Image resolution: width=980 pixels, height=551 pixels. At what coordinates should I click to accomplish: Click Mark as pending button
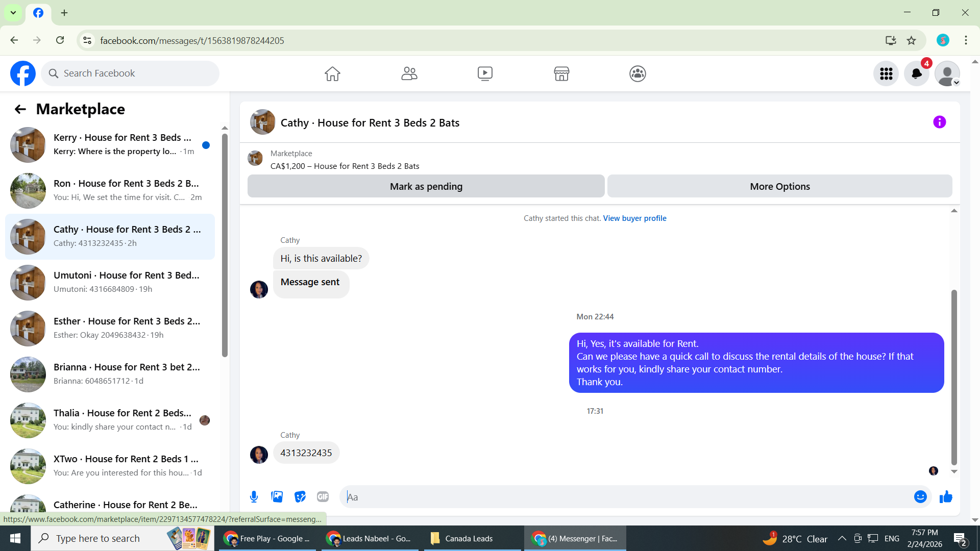(x=426, y=186)
